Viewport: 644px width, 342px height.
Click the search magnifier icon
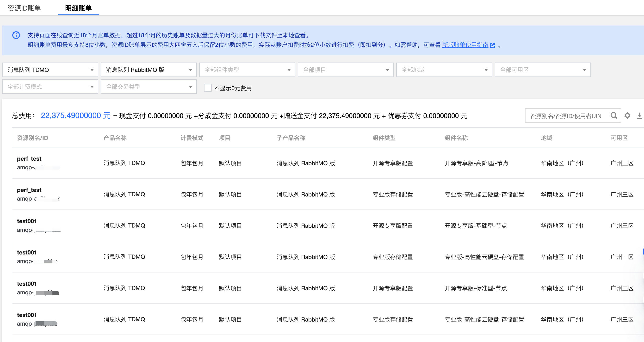tap(613, 116)
